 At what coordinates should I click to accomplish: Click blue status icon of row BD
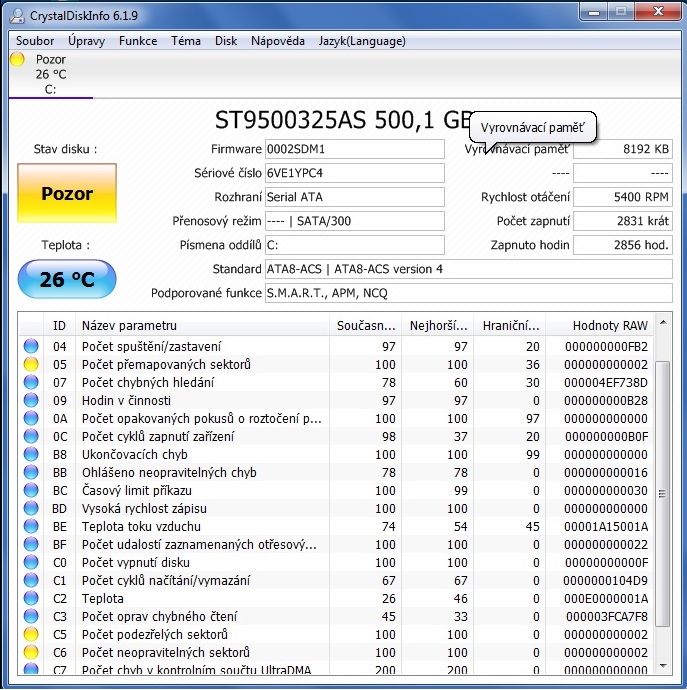pyautogui.click(x=31, y=509)
